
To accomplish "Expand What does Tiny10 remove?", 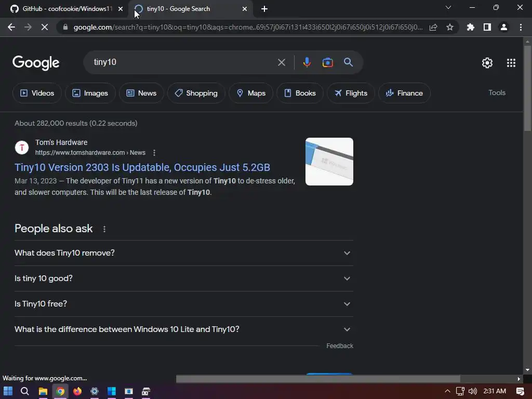I will [x=183, y=253].
